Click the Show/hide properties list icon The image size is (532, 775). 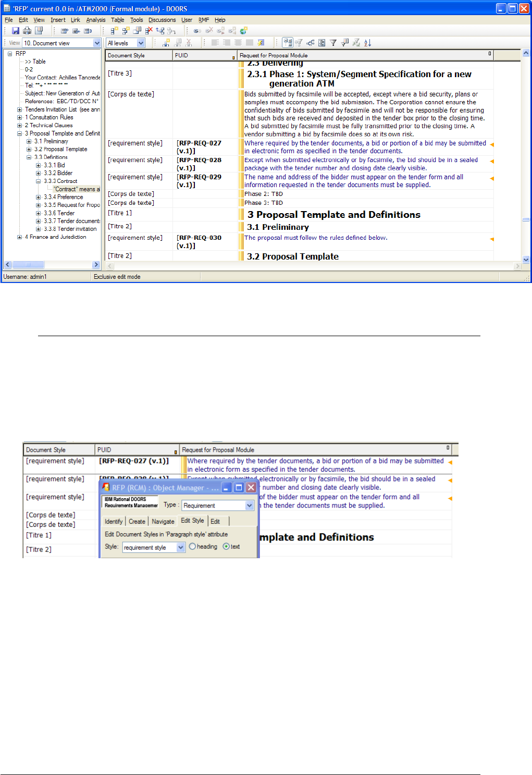[x=321, y=43]
